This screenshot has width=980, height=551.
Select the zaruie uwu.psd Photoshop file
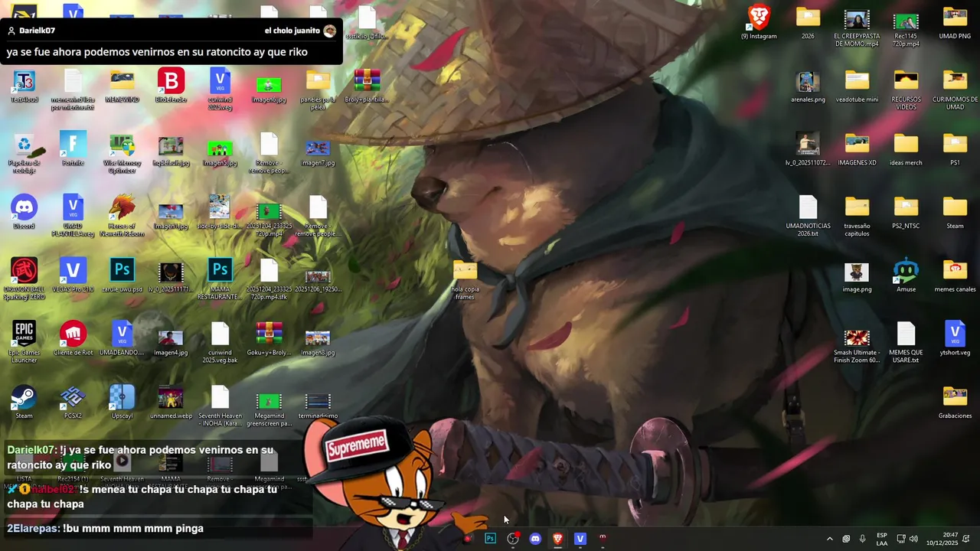tap(122, 276)
